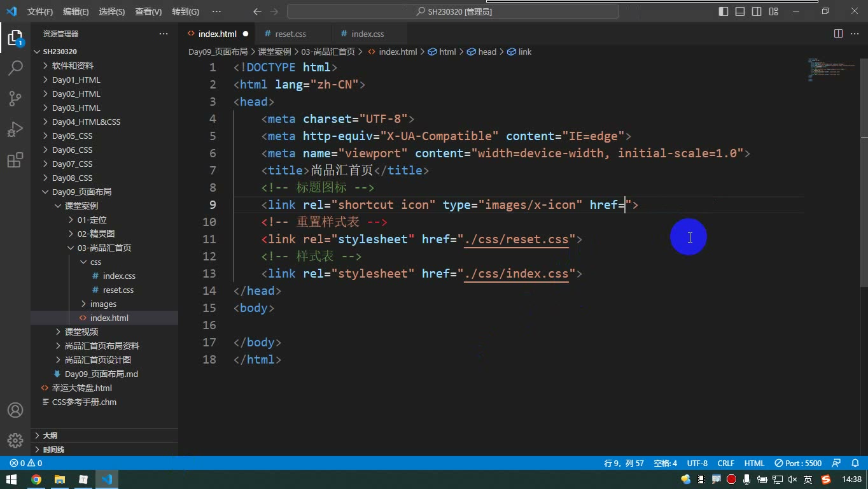Collapse the Day09_页面布局 folder
This screenshot has width=868, height=489.
coord(104,192)
